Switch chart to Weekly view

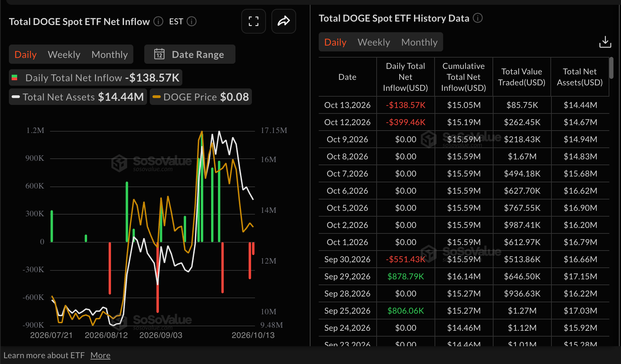coord(64,54)
